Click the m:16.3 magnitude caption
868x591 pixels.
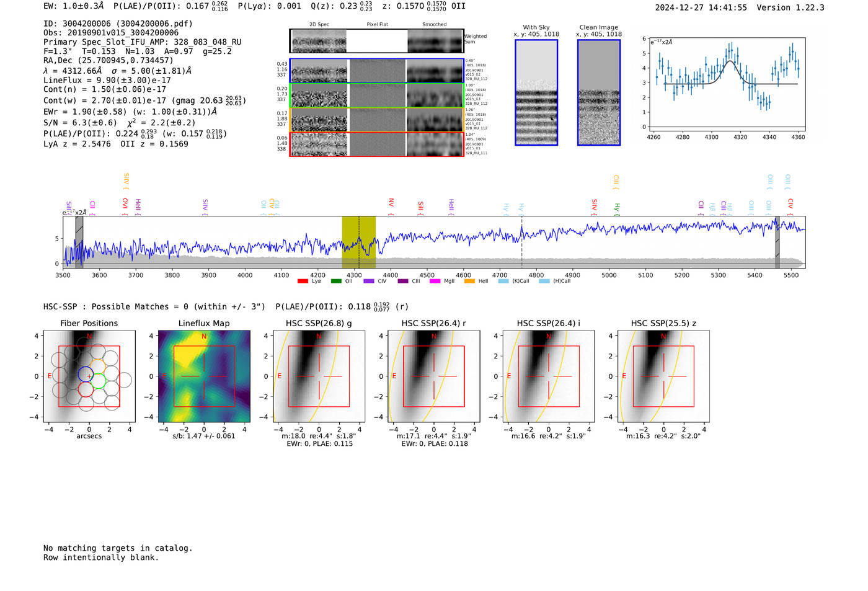[663, 436]
